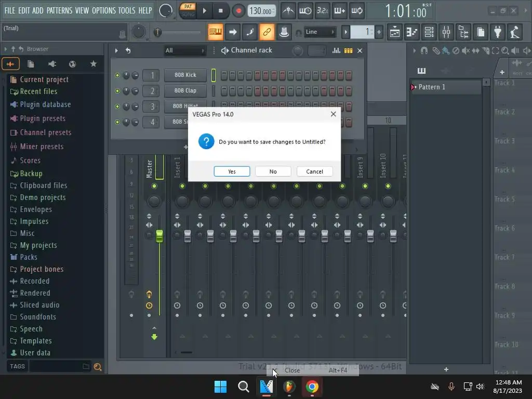Click the Stop button in transport
Image resolution: width=532 pixels, height=399 pixels.
[x=220, y=11]
